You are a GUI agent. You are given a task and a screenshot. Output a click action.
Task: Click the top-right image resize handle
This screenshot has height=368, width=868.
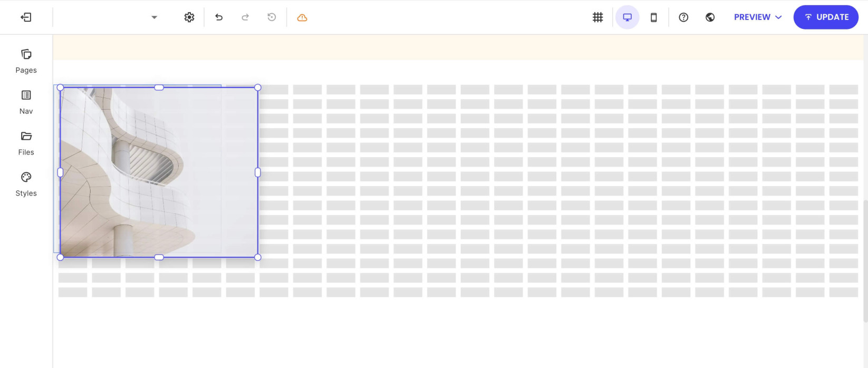pos(258,88)
